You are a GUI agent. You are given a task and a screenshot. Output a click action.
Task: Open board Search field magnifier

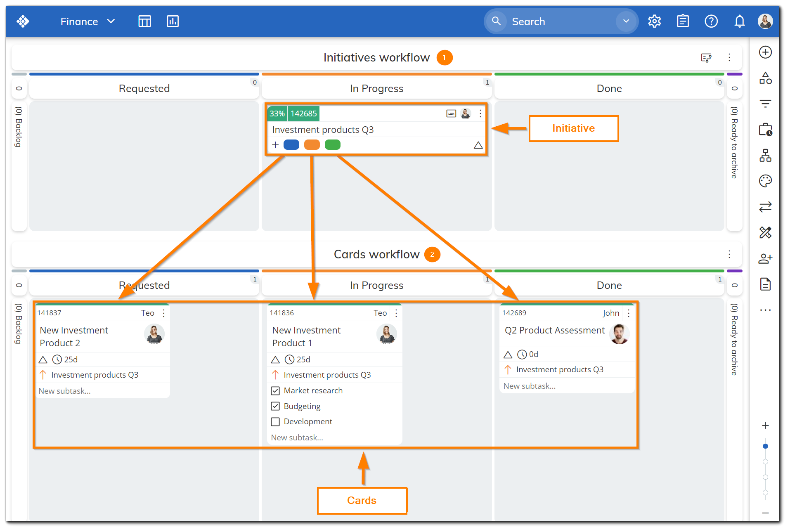pos(497,21)
